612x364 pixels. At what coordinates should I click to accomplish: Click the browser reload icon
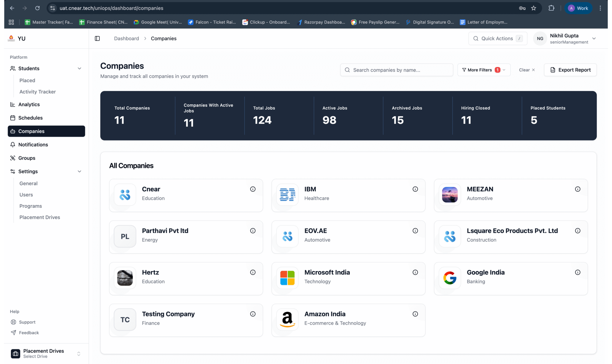[x=37, y=8]
